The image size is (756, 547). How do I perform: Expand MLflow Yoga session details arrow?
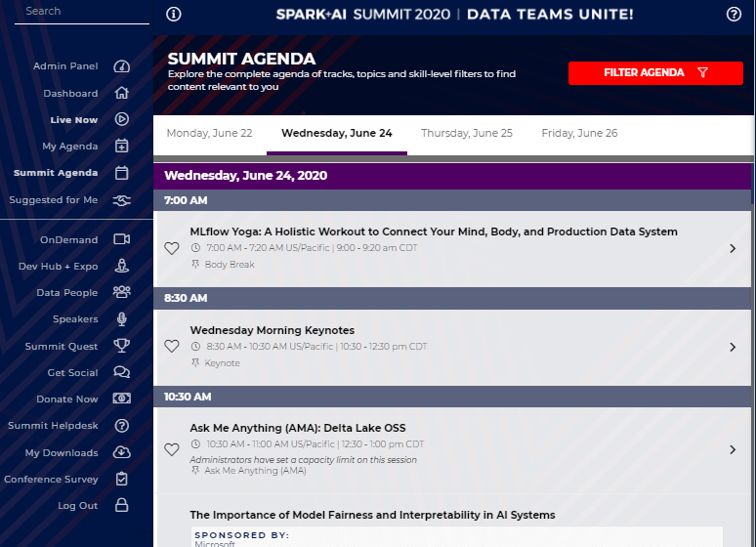[733, 249]
